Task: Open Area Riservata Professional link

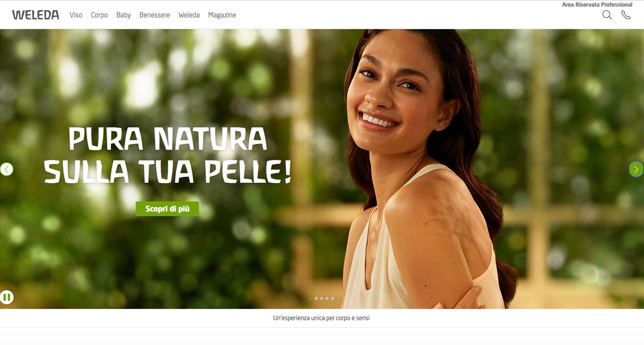Action: 597,5
